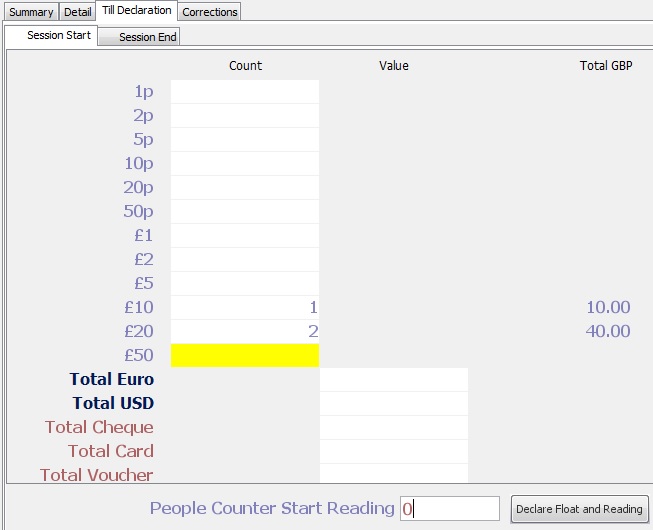The image size is (653, 530).
Task: Click the 1p count field
Action: click(x=245, y=92)
